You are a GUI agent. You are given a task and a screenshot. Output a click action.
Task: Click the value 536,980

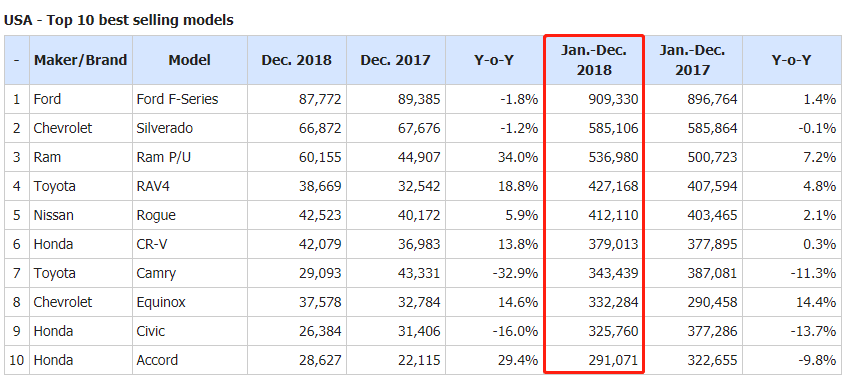pyautogui.click(x=612, y=157)
